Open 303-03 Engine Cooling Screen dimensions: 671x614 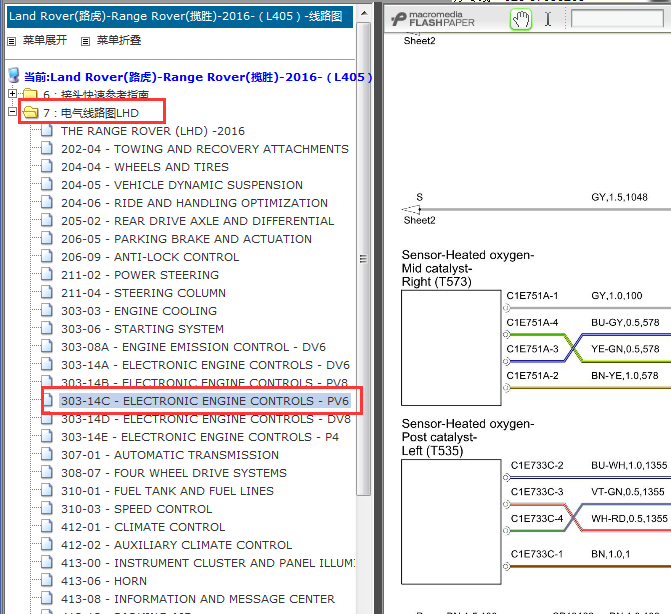point(139,311)
